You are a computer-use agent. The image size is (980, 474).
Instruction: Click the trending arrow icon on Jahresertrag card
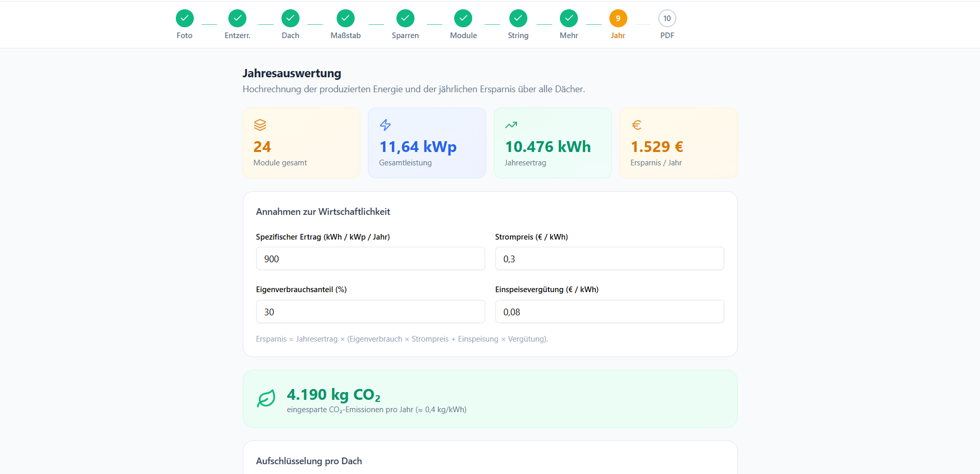(x=511, y=125)
